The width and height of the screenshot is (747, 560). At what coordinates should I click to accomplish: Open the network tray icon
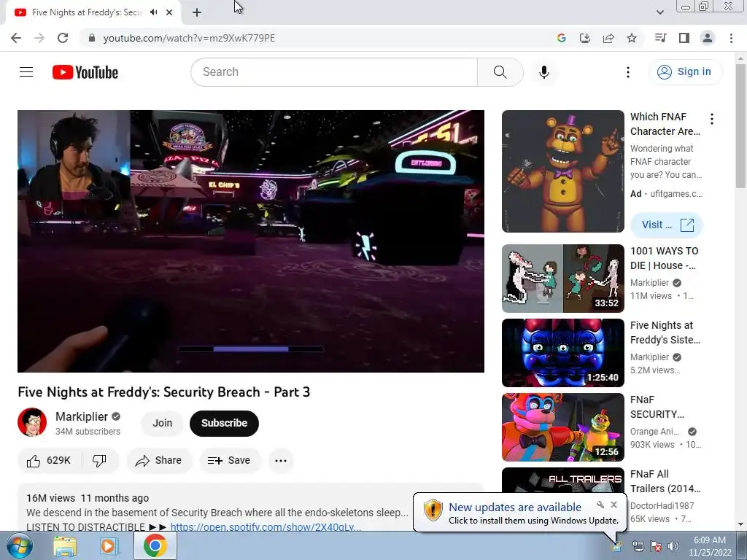point(638,546)
